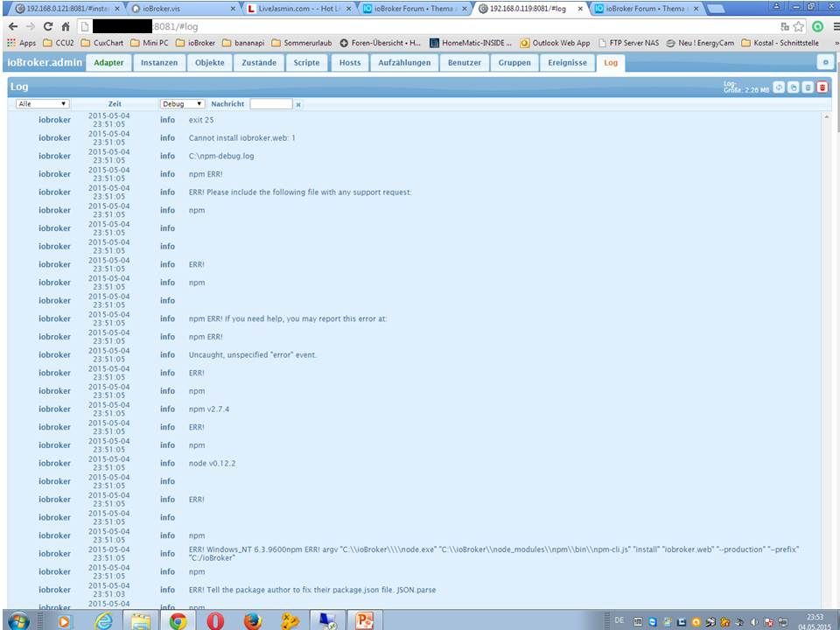Screen dimensions: 840x630
Task: Open the ioBroker bookmark folder
Action: click(x=195, y=43)
